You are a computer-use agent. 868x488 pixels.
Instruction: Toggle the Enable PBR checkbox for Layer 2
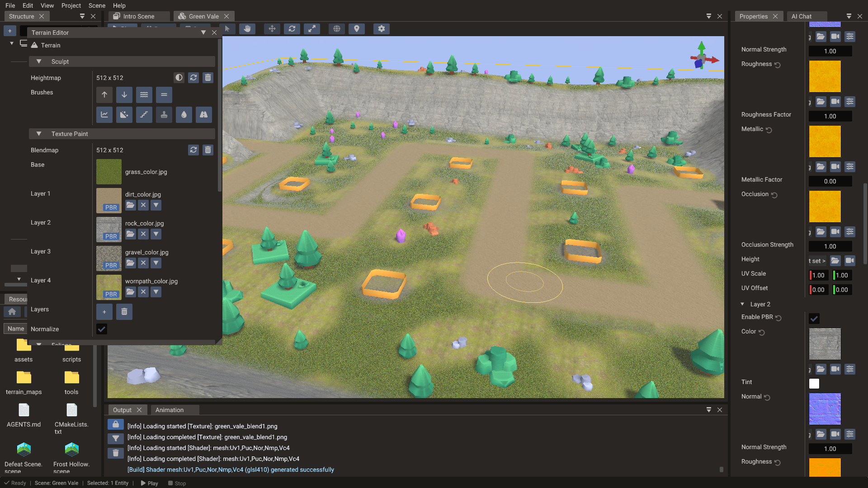pos(814,319)
